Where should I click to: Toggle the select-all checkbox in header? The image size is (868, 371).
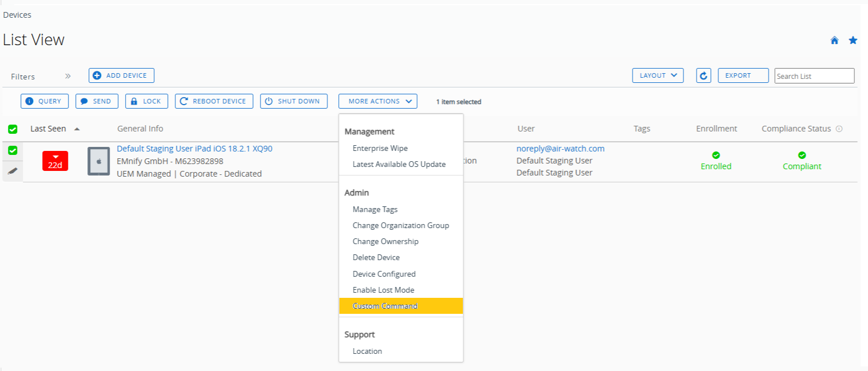click(x=13, y=129)
